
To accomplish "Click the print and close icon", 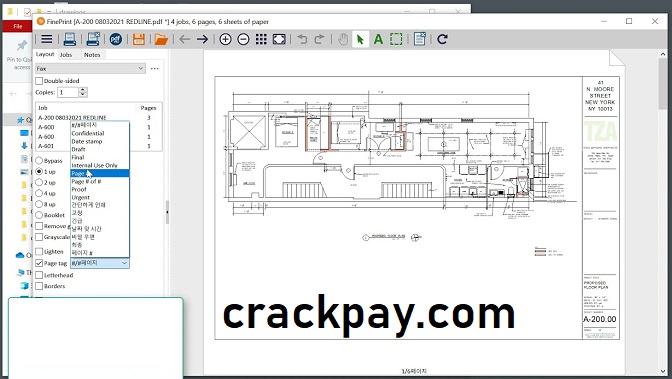I will tap(93, 39).
